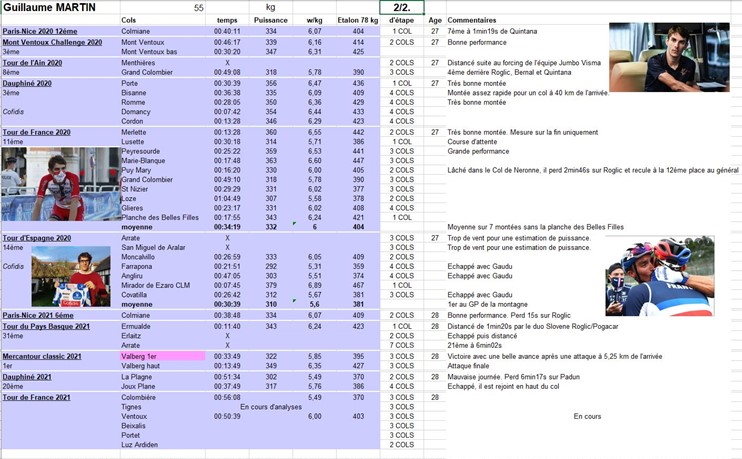Select the Etalon 78 kg header
The height and width of the screenshot is (459, 742).
[358, 20]
